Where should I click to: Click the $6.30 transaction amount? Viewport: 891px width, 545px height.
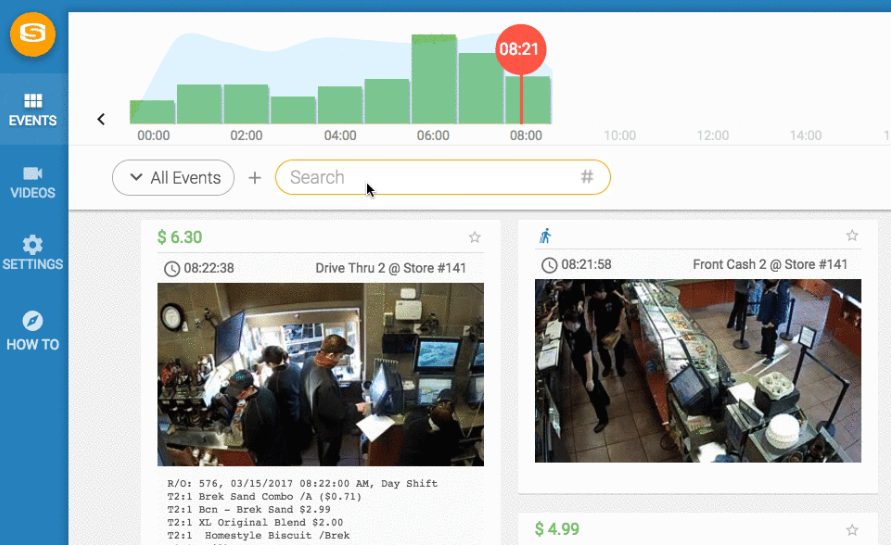coord(180,237)
